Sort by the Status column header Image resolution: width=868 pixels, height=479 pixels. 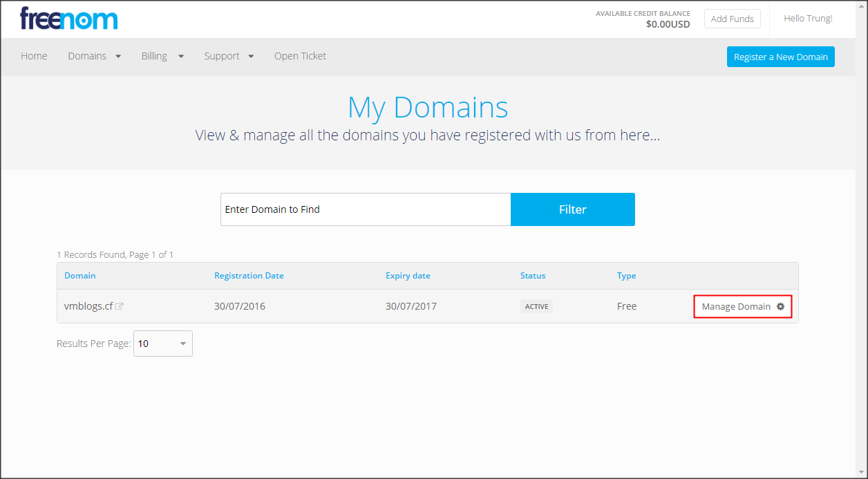[533, 275]
